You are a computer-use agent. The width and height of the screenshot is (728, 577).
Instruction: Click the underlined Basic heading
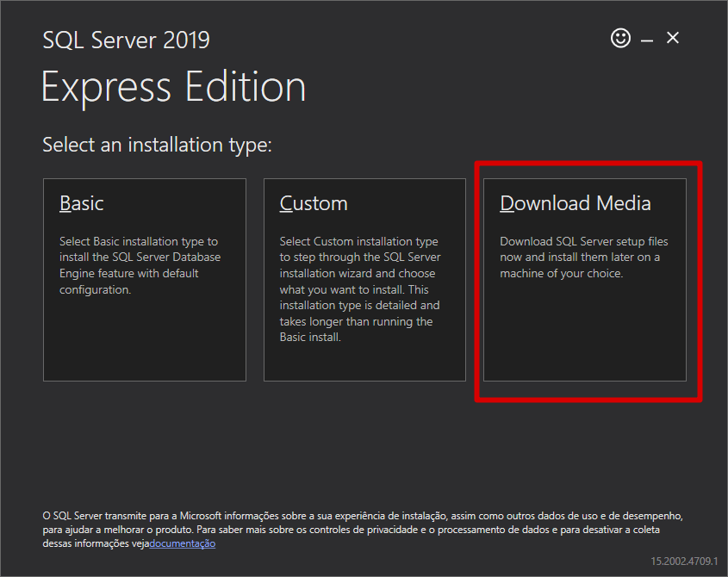tap(81, 203)
